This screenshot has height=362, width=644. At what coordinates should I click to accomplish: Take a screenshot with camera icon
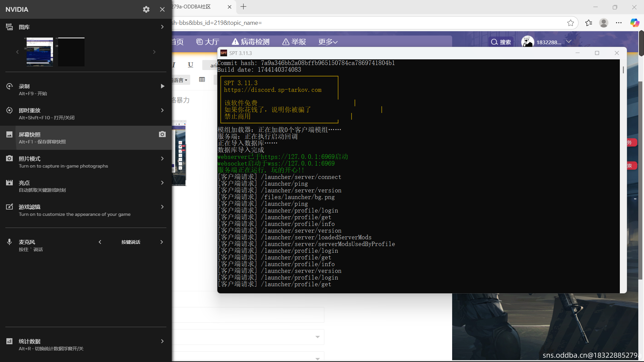click(x=162, y=134)
